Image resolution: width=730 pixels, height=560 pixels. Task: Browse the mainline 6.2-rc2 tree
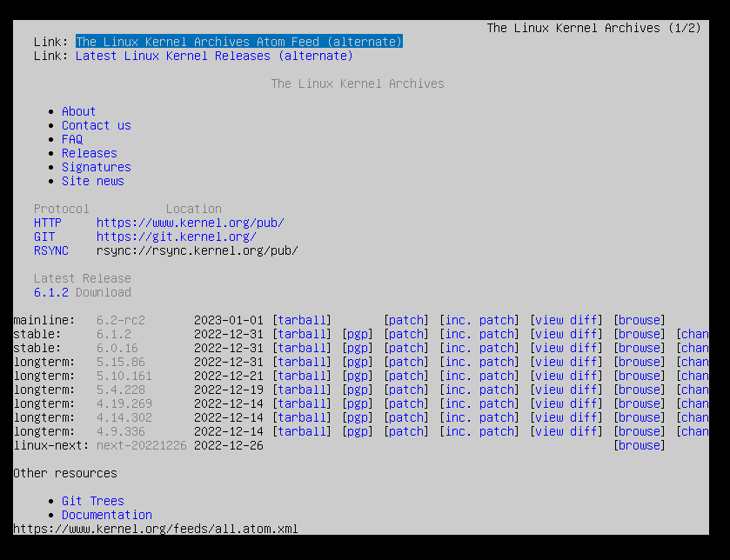click(640, 321)
